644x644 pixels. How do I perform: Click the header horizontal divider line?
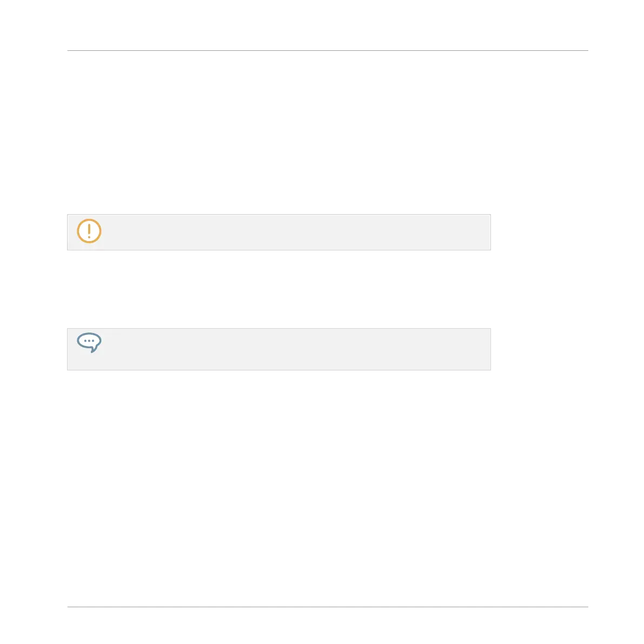tap(328, 50)
